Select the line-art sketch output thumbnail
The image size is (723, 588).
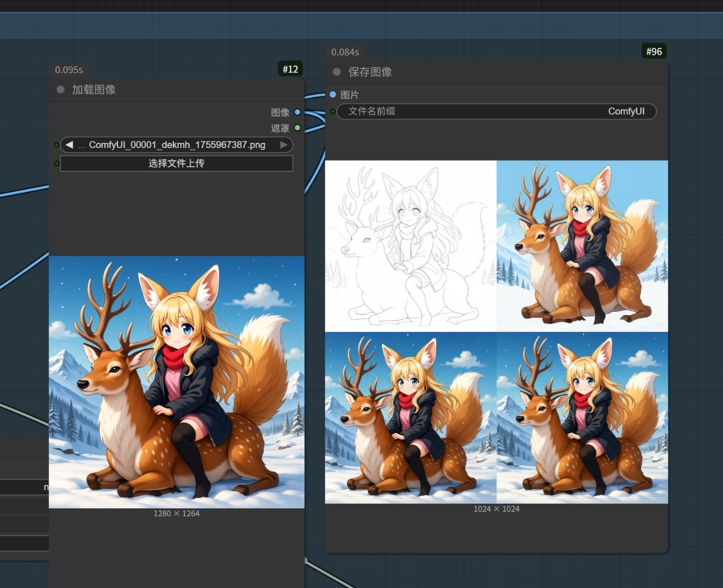coord(410,246)
